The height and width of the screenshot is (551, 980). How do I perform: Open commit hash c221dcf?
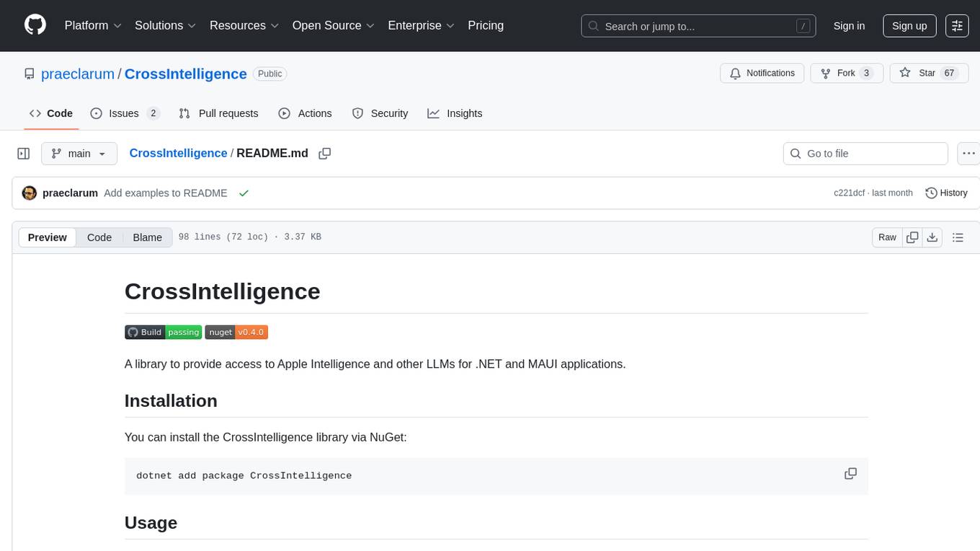[849, 193]
